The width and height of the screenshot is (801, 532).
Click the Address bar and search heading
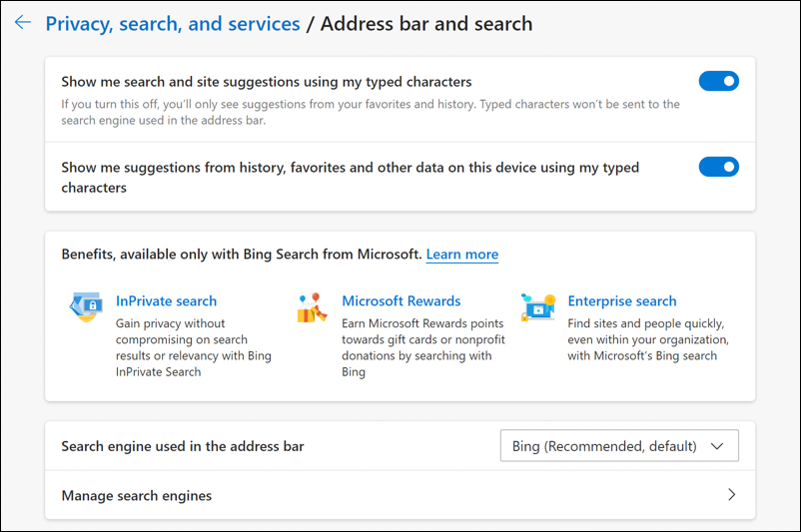426,24
